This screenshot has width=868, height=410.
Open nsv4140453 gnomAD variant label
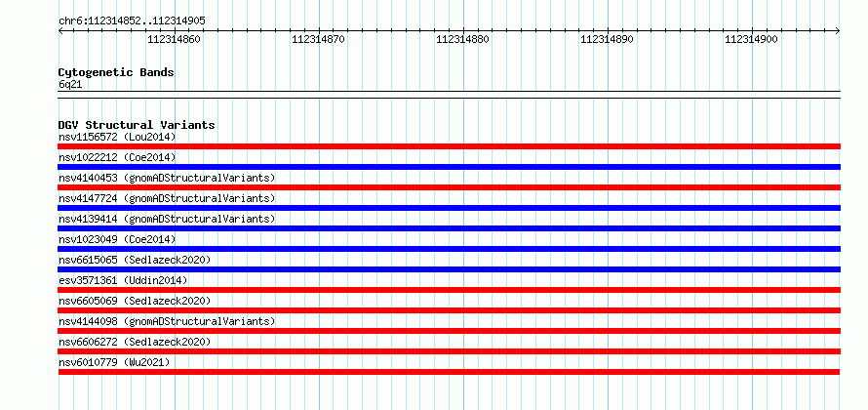coord(167,178)
